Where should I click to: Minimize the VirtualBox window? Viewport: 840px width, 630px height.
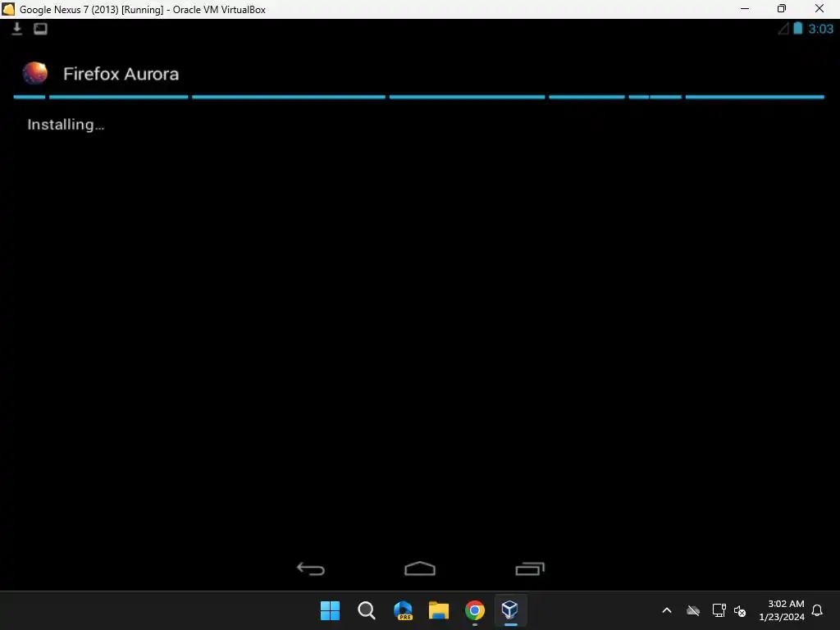(x=745, y=9)
